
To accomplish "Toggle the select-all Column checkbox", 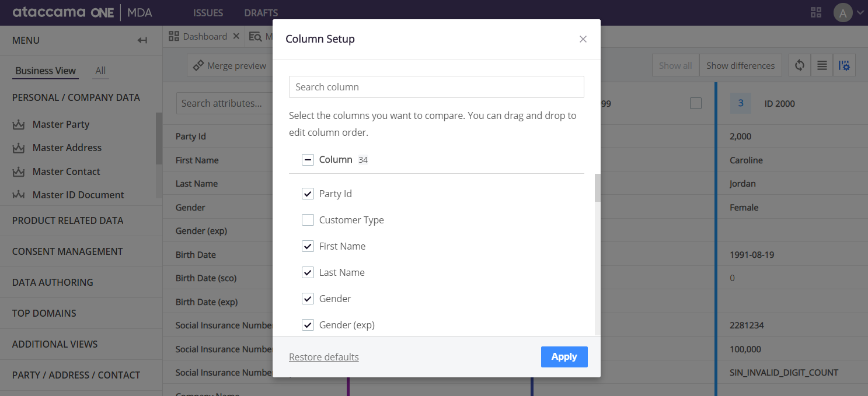I will pyautogui.click(x=308, y=160).
